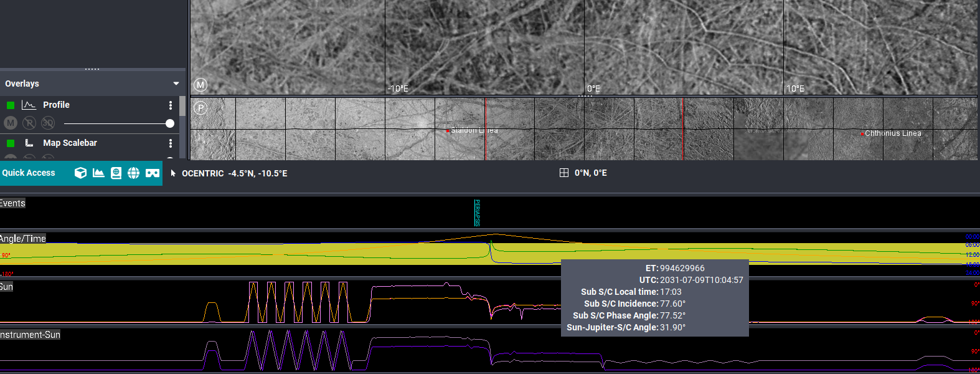Click the cursor pointer coordinate icon

click(x=173, y=173)
